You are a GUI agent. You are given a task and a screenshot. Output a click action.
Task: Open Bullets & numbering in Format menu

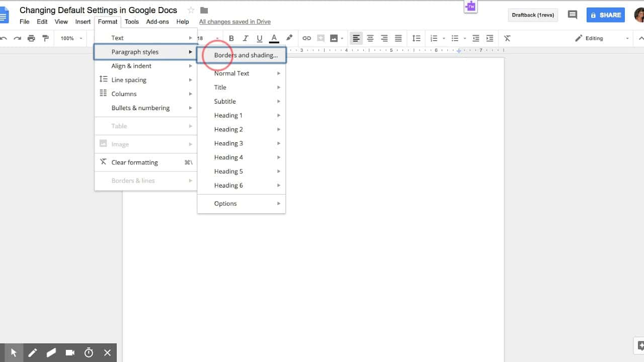pos(146,108)
